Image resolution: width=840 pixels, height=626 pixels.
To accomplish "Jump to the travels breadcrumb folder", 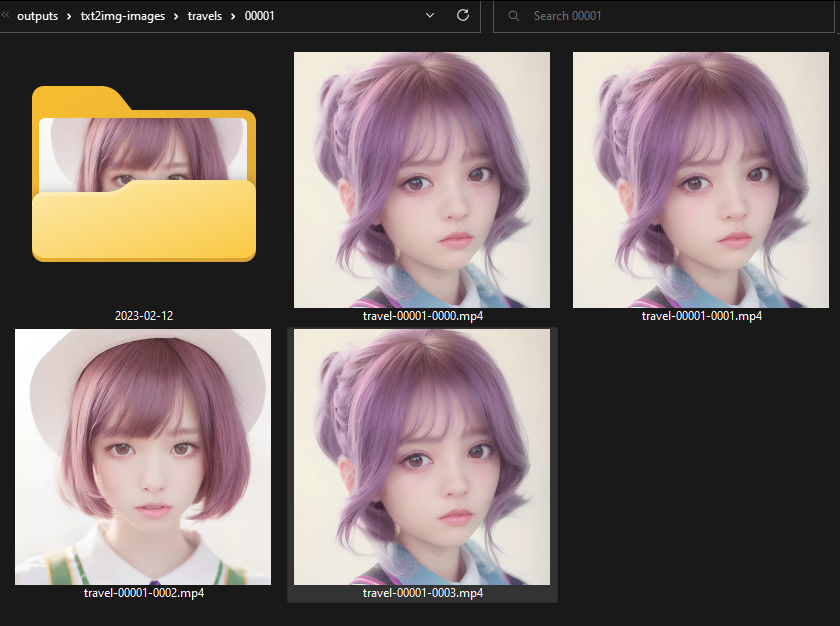I will 205,16.
